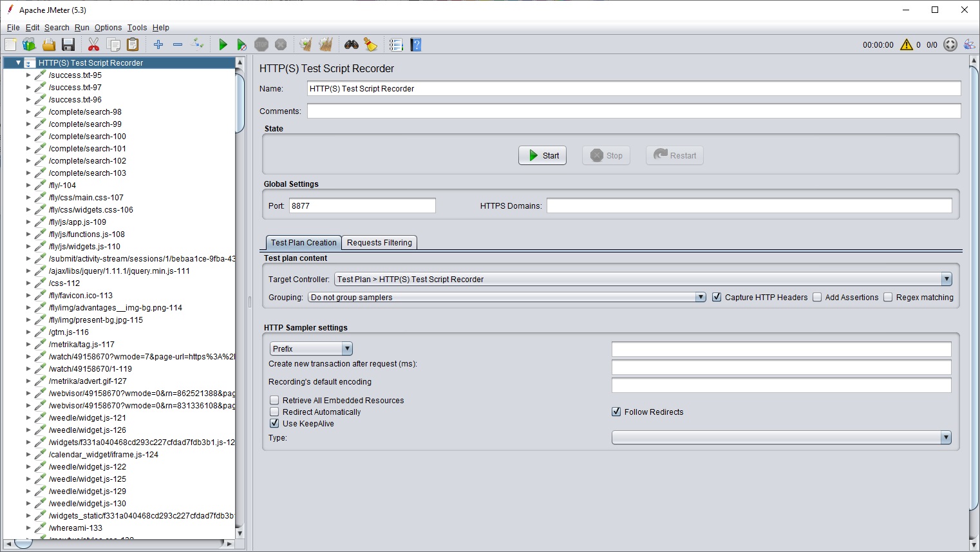The width and height of the screenshot is (980, 552).
Task: Open the Function Helper dialog icon
Action: coord(396,44)
